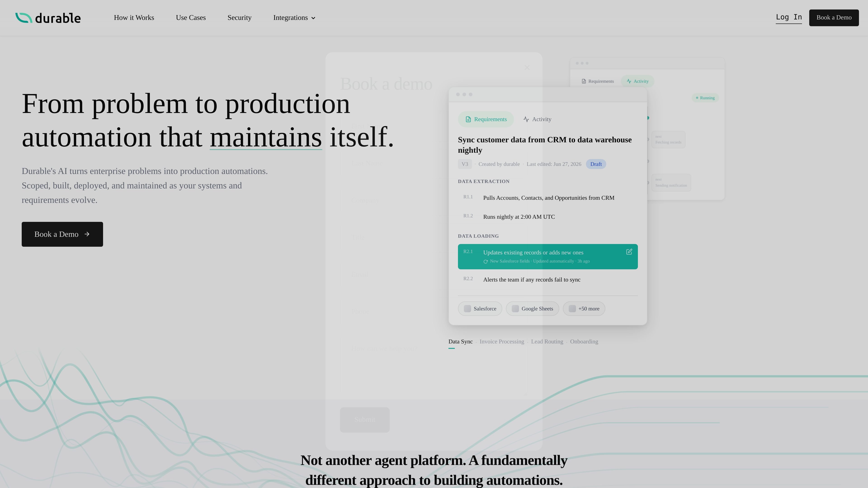This screenshot has width=868, height=488.
Task: Switch to Invoice Processing tab
Action: (502, 342)
